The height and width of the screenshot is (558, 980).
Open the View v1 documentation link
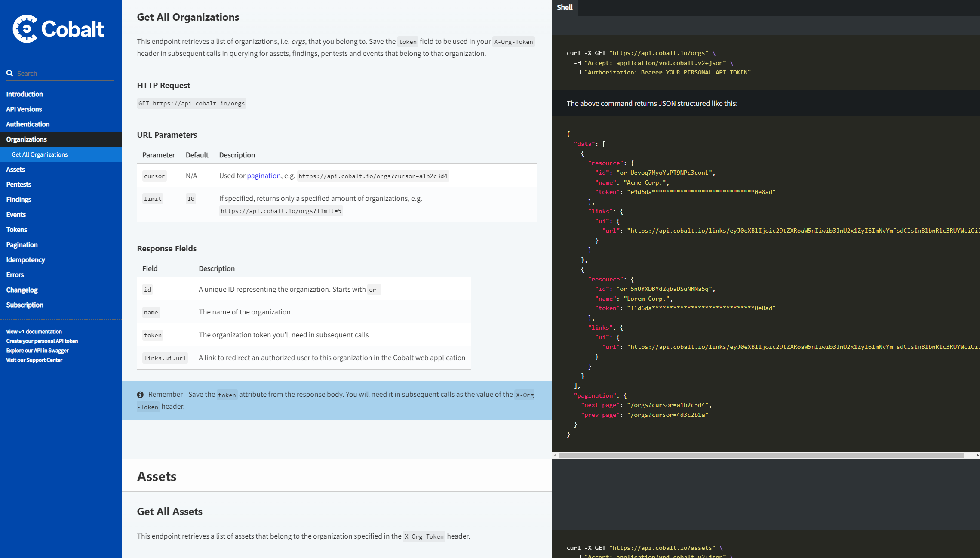tap(34, 332)
